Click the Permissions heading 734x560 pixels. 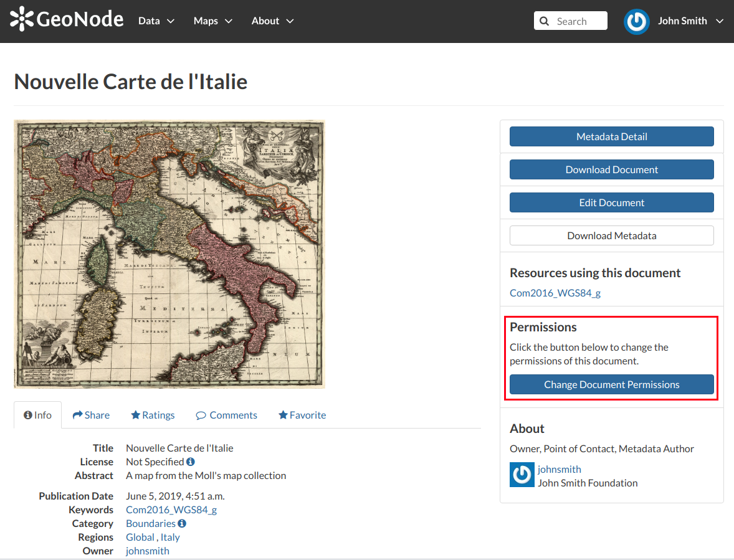pyautogui.click(x=543, y=327)
